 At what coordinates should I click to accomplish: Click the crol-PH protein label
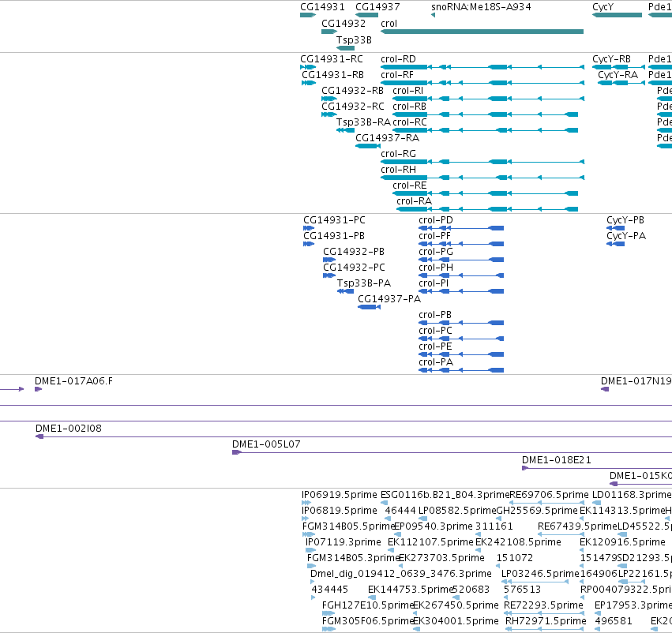(436, 268)
